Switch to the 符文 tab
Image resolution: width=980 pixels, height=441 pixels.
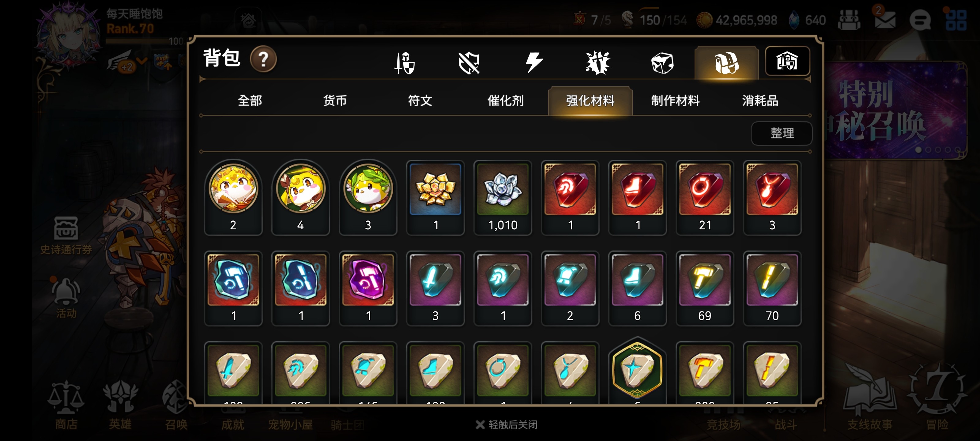tap(420, 101)
